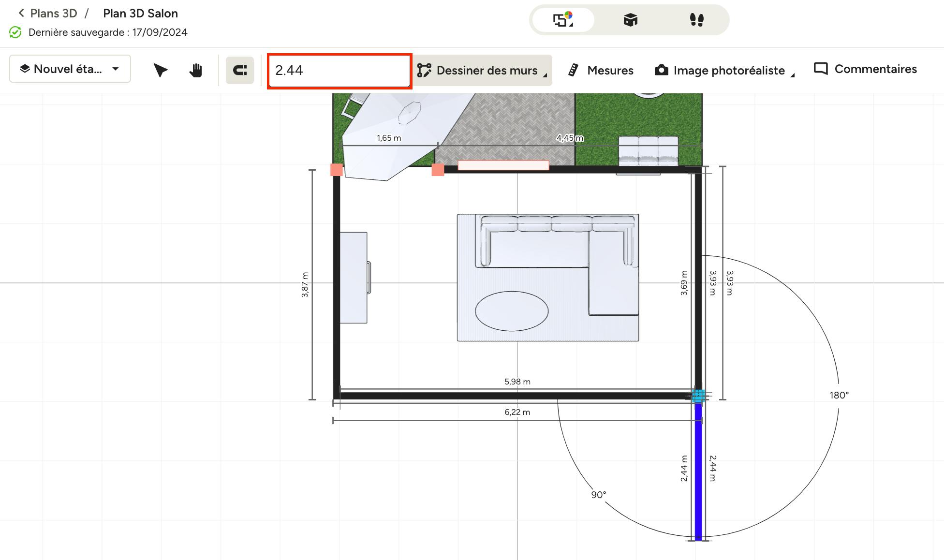This screenshot has width=944, height=560.
Task: Switch to 3D box view mode
Action: click(630, 20)
